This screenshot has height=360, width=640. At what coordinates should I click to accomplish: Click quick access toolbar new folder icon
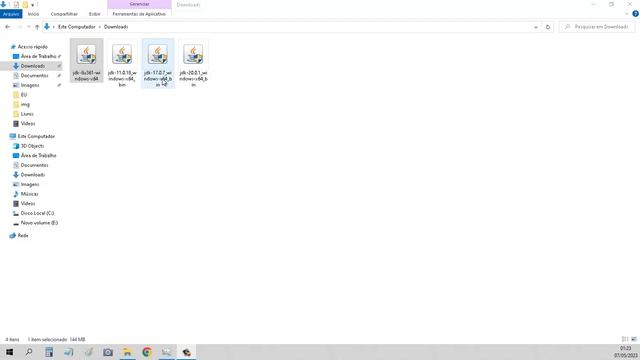(25, 4)
